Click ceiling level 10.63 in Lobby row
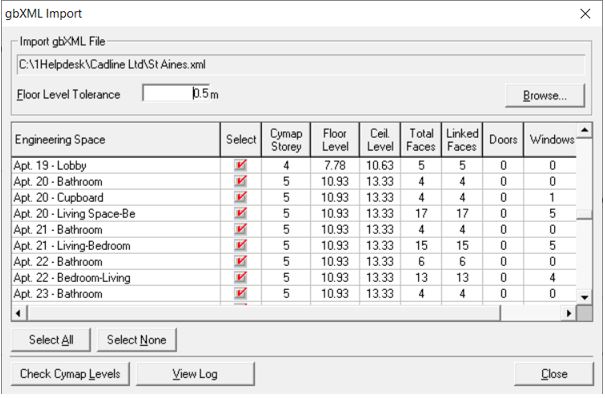 pos(380,165)
